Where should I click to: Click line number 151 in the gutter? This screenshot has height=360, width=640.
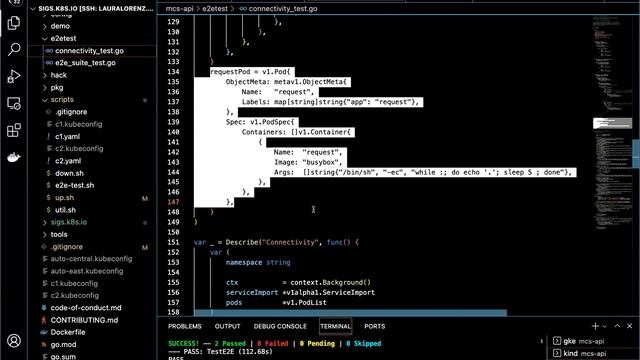[x=173, y=242]
